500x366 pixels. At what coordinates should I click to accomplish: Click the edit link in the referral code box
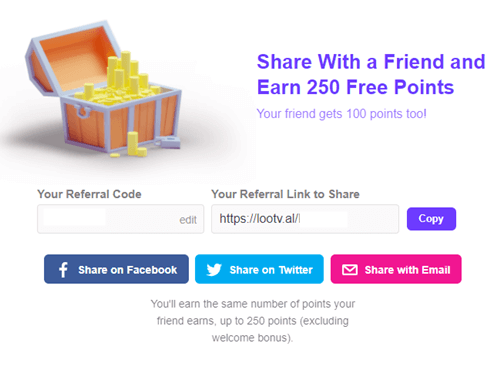(x=188, y=220)
